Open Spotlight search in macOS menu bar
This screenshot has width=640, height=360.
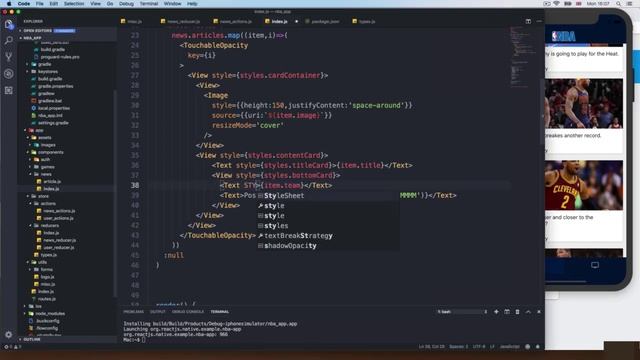click(619, 4)
